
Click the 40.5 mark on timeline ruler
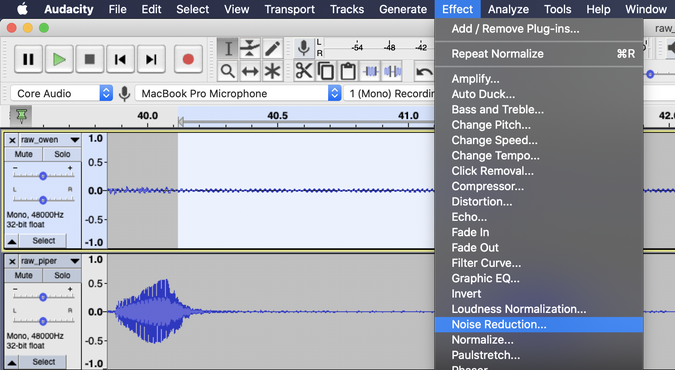[x=277, y=116]
